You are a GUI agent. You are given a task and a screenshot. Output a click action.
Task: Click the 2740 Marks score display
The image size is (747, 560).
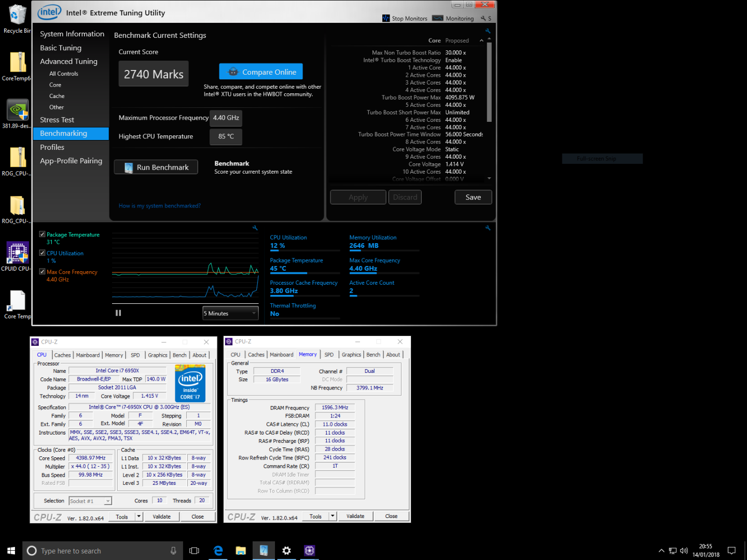coord(154,74)
